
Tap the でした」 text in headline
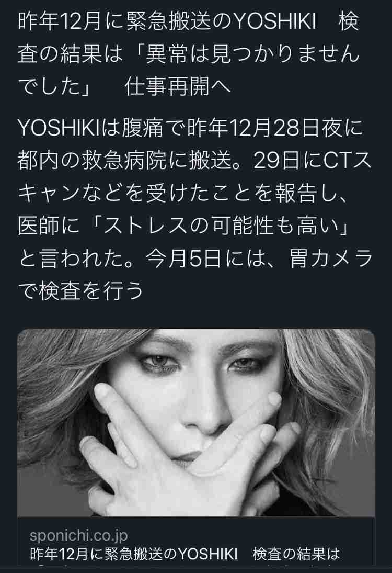click(54, 87)
